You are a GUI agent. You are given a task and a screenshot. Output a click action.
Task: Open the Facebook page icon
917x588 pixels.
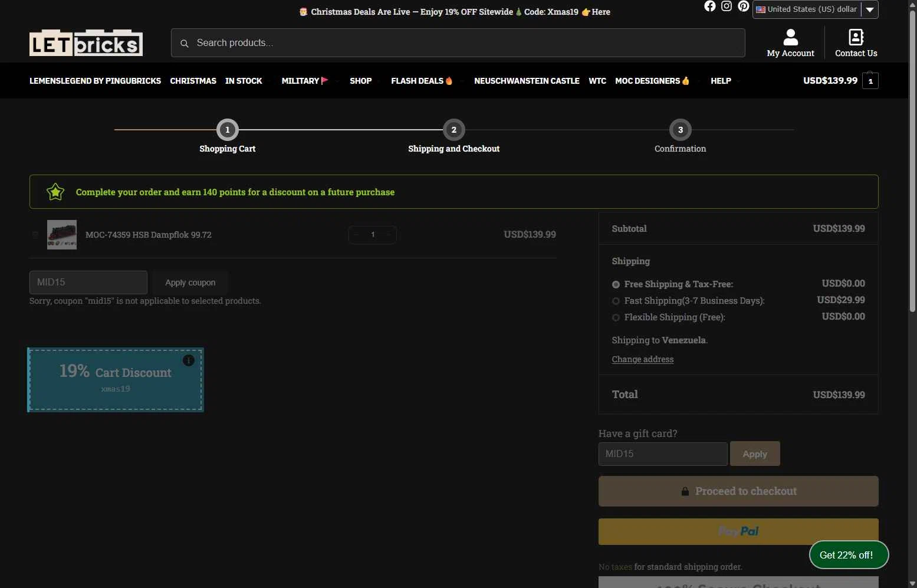710,6
